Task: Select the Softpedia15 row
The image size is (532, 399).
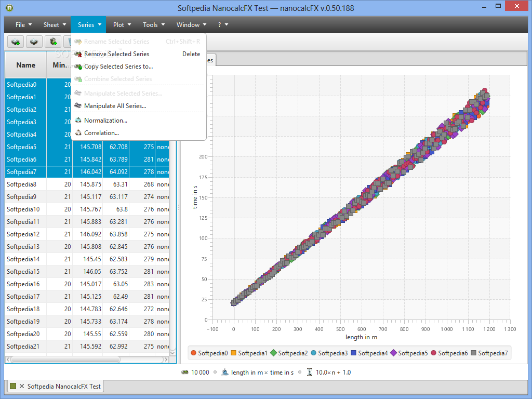Action: coord(87,271)
